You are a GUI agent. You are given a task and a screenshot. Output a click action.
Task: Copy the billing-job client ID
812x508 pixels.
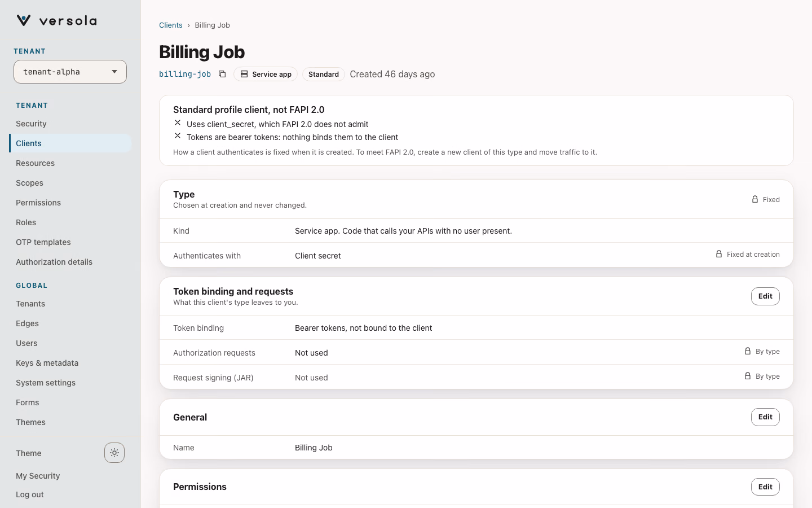coord(222,74)
